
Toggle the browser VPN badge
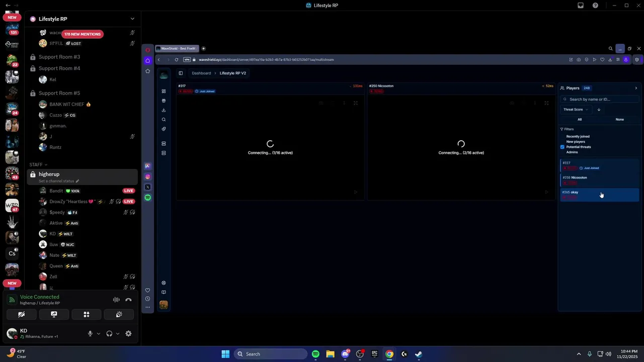click(187, 60)
